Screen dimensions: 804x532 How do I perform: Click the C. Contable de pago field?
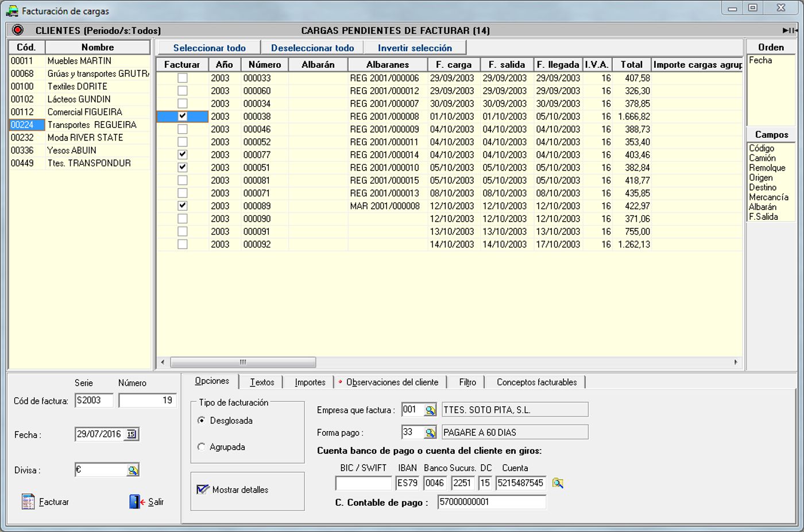pos(491,502)
